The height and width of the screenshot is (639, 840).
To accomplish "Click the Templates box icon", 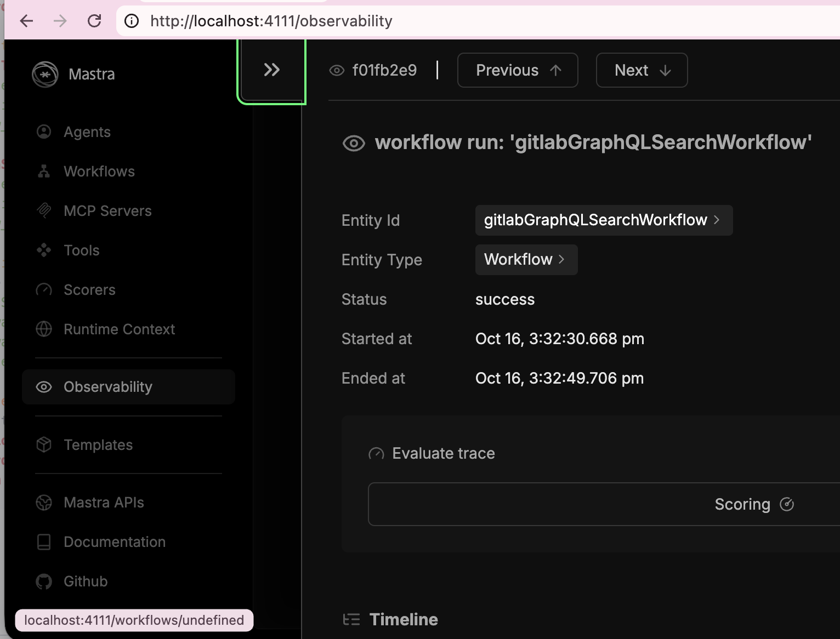I will click(x=44, y=445).
